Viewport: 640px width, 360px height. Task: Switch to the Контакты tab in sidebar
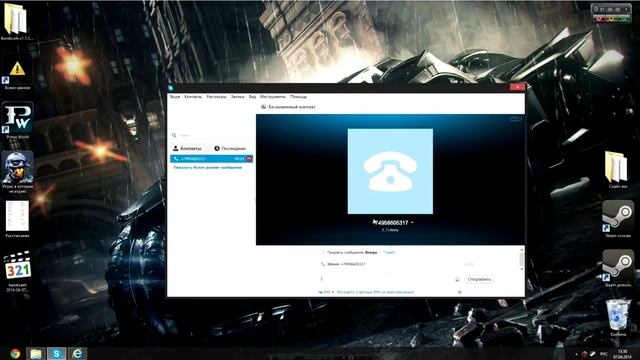tap(187, 148)
